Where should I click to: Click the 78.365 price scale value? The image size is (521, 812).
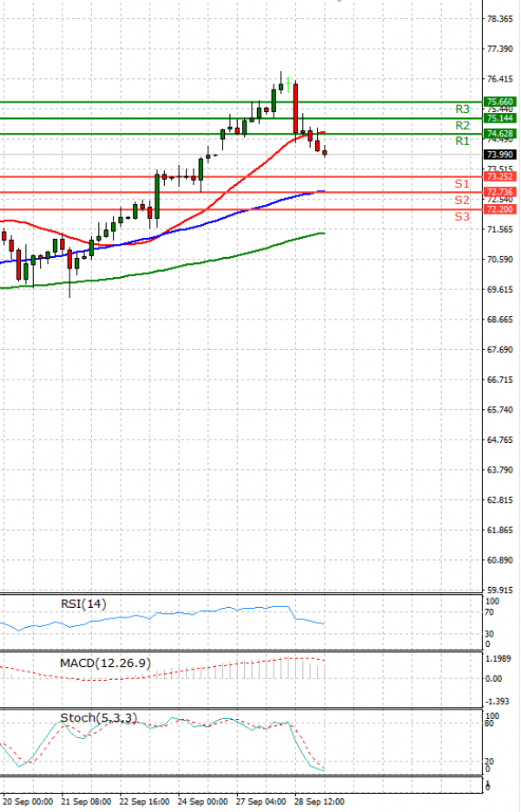[x=500, y=18]
